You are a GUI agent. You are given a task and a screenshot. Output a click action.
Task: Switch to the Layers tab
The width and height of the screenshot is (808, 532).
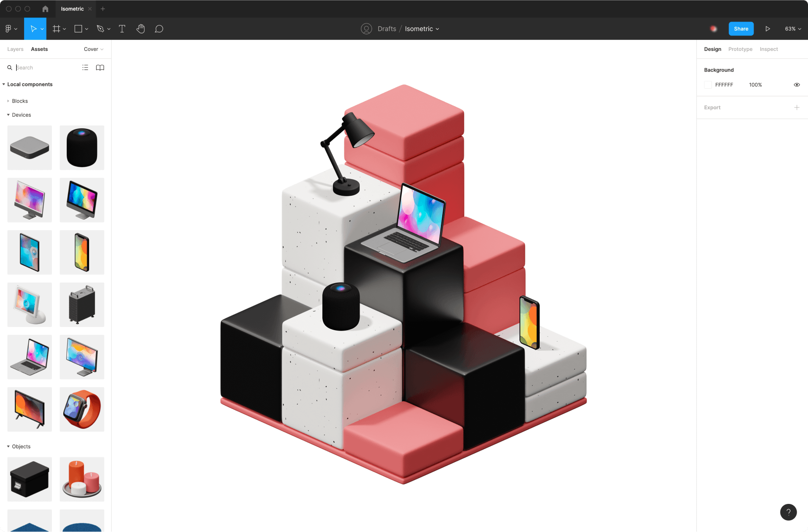click(x=15, y=49)
